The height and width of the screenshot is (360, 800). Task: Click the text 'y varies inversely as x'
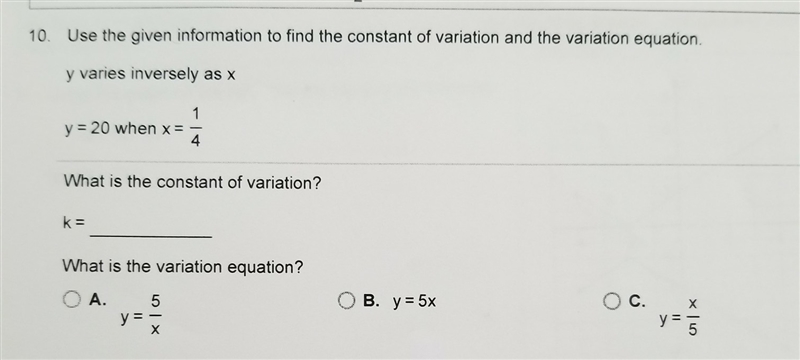(x=151, y=74)
